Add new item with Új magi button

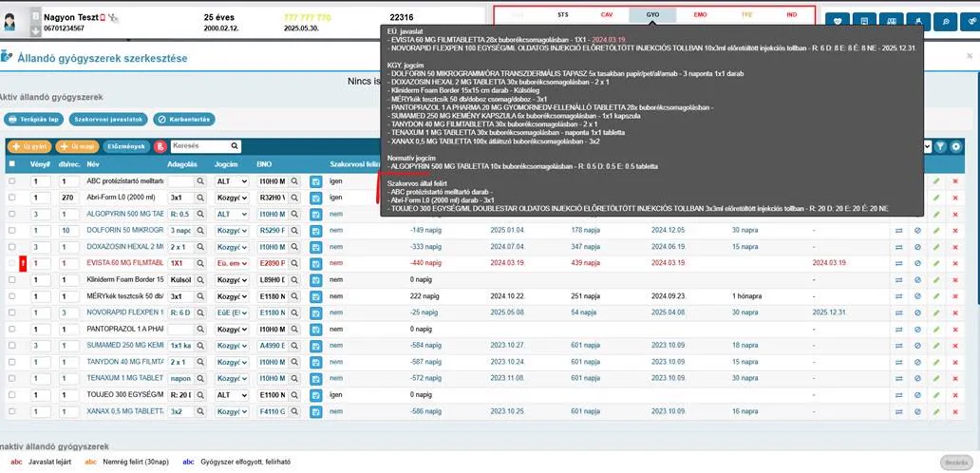tap(78, 147)
